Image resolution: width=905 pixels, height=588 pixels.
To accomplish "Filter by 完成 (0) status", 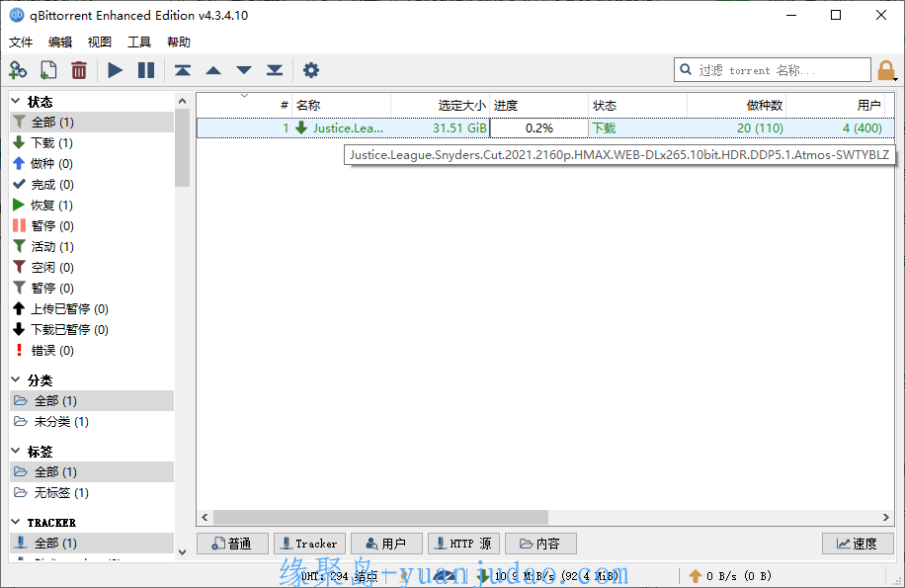I will pos(92,184).
